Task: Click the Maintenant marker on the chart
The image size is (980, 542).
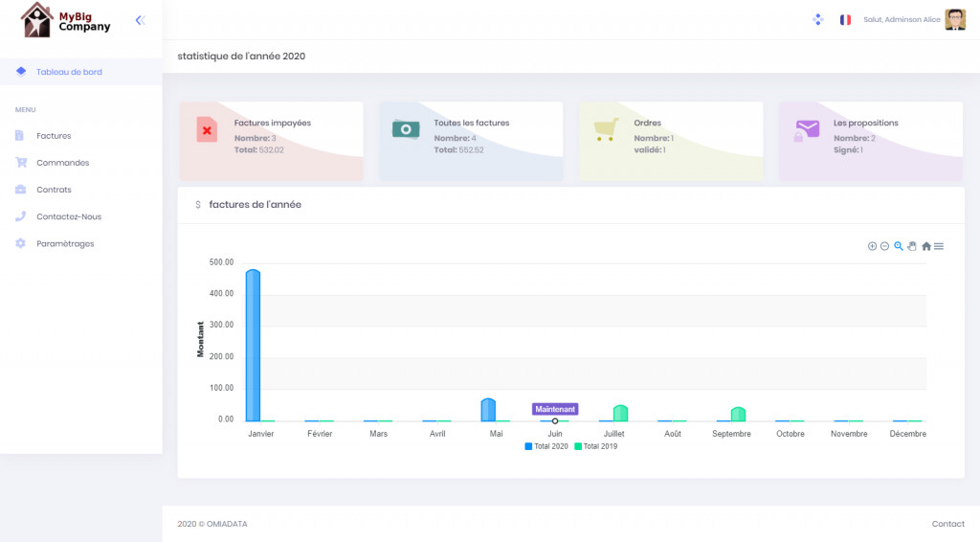Action: [x=555, y=420]
